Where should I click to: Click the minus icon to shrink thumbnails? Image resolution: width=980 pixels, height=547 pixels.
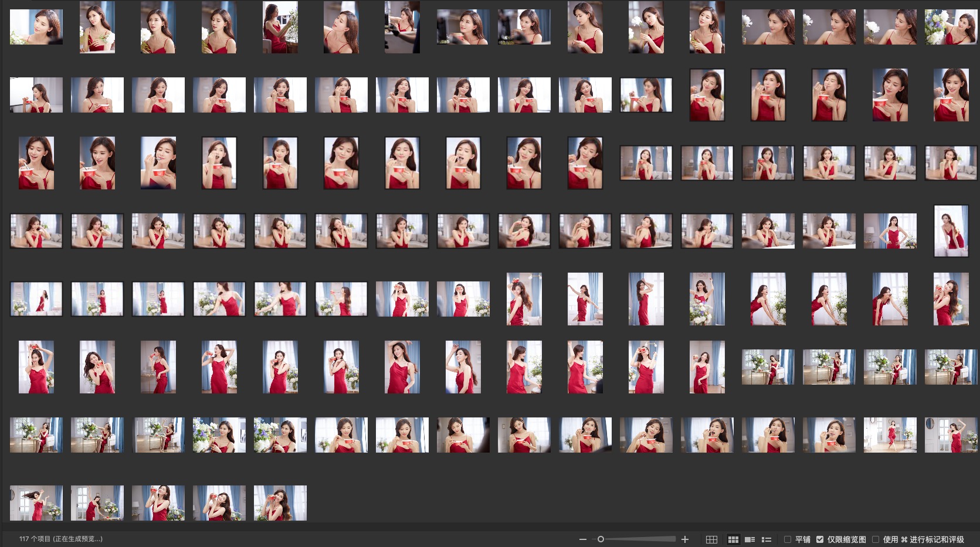582,539
